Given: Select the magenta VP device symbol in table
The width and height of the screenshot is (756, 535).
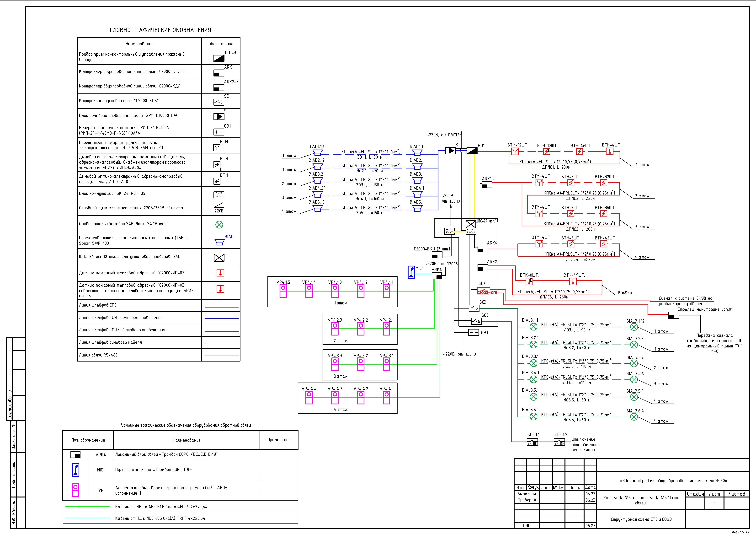Looking at the screenshot, I should tap(75, 490).
